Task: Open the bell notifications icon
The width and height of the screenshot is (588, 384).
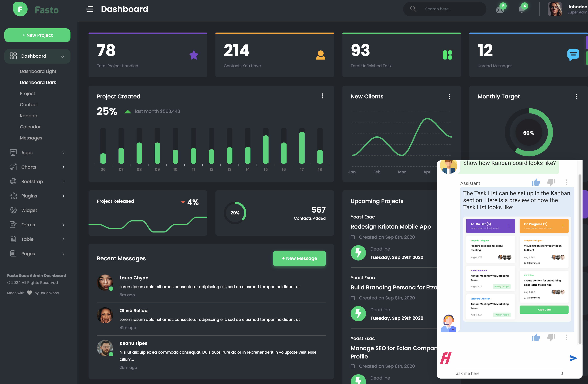Action: click(x=522, y=9)
